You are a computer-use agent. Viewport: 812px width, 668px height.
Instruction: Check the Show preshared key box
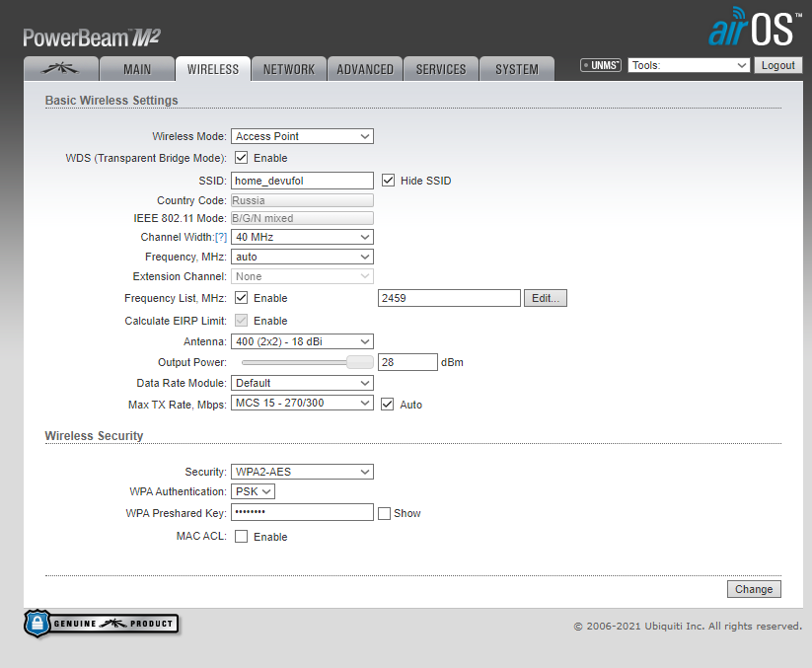pyautogui.click(x=384, y=513)
